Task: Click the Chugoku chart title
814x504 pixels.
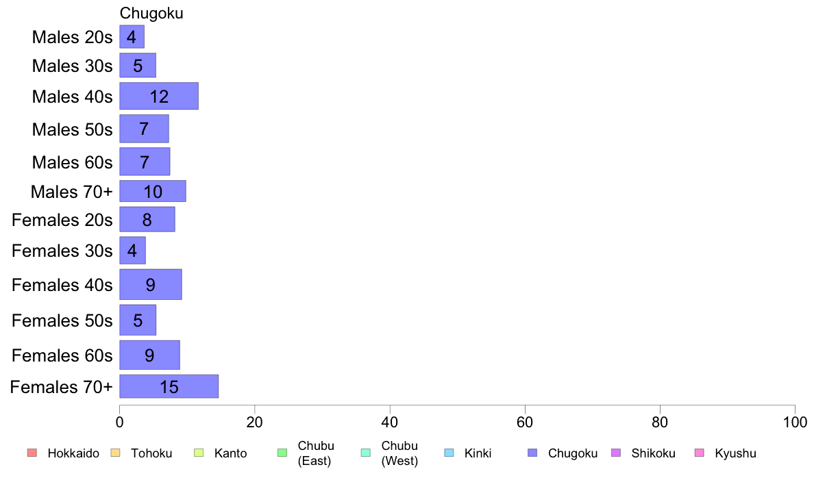Action: pyautogui.click(x=151, y=14)
